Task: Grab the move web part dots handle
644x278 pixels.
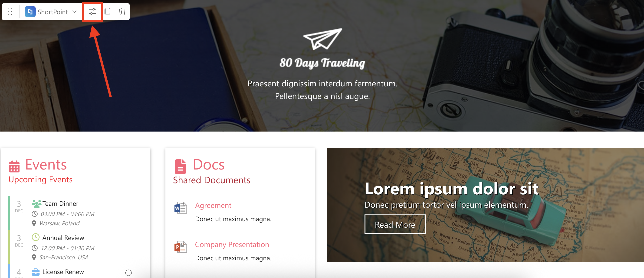Action: point(10,12)
